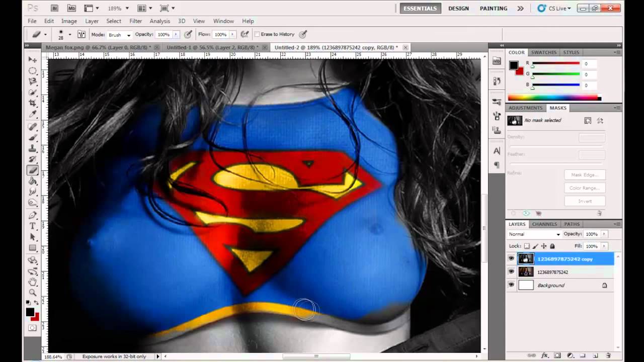Select the Rectangle shape tool

33,248
